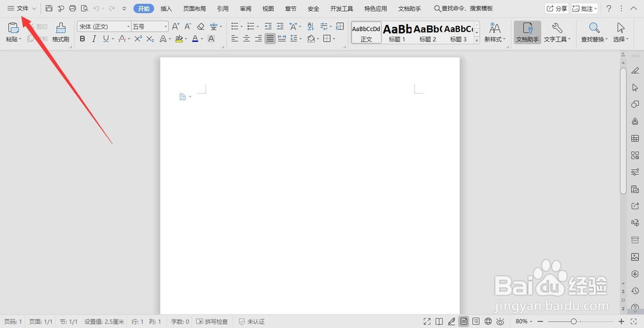The height and width of the screenshot is (328, 644).
Task: Click the increase indent icon
Action: coord(280,26)
